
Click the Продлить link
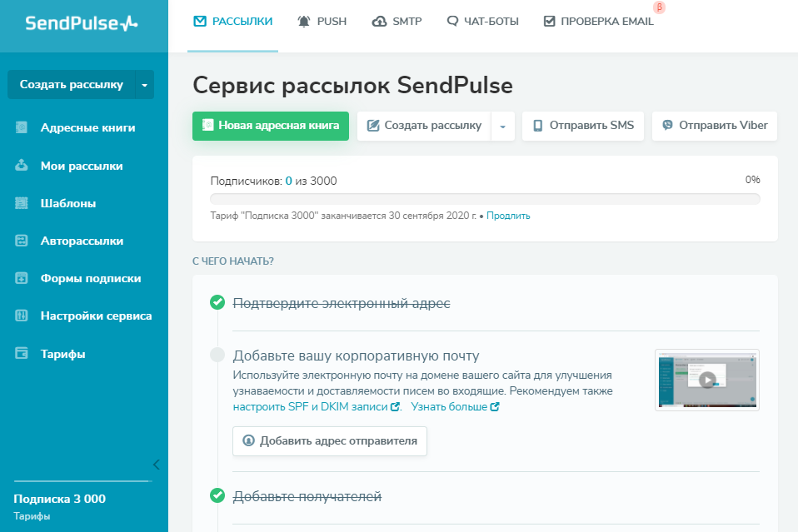click(508, 216)
